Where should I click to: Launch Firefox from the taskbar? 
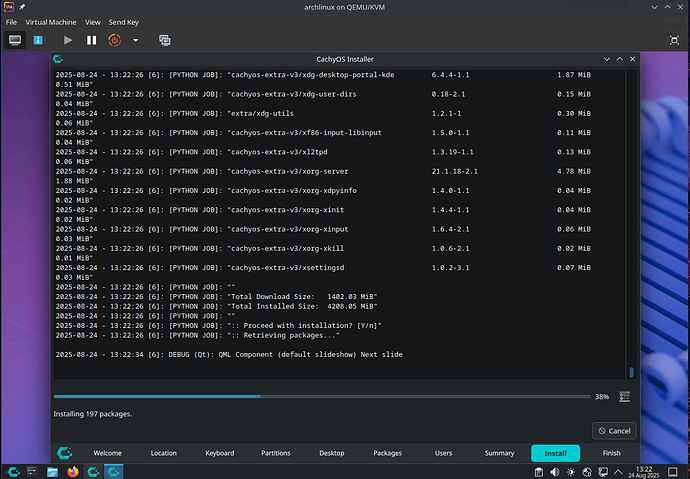tap(73, 472)
